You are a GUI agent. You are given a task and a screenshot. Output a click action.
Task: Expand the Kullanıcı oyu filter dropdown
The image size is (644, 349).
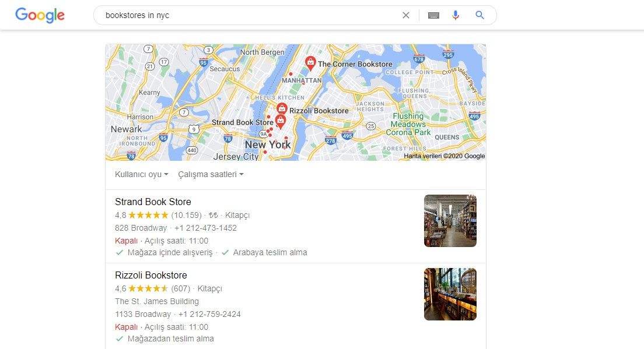[142, 174]
